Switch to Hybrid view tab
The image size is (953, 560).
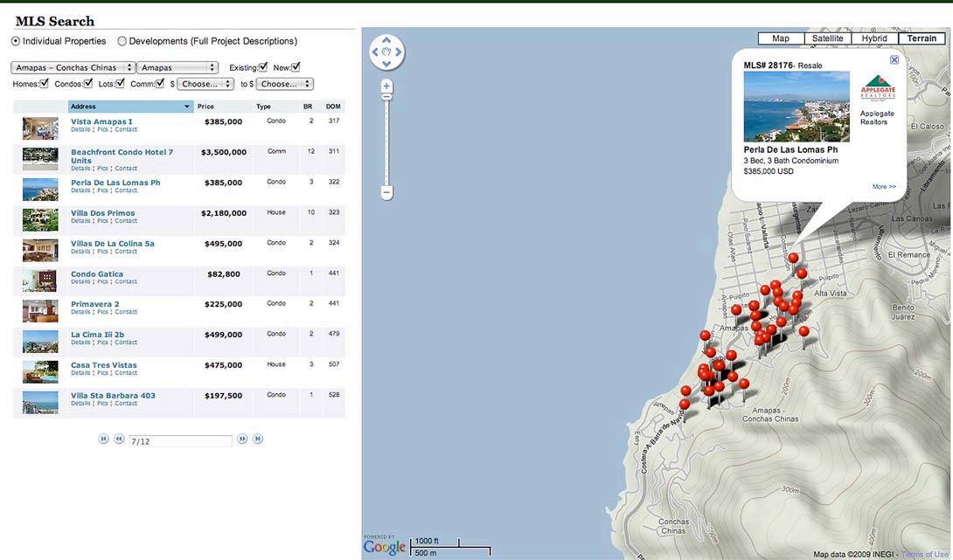tap(874, 38)
